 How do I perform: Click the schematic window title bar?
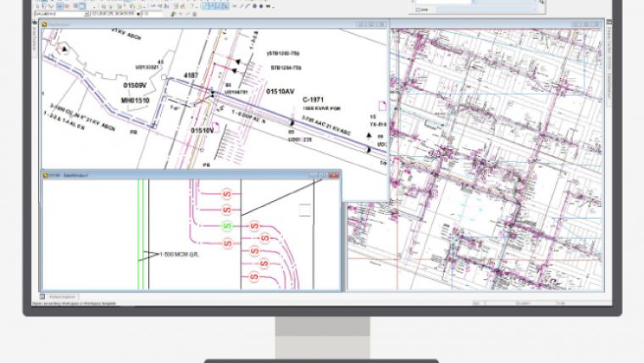pyautogui.click(x=192, y=175)
